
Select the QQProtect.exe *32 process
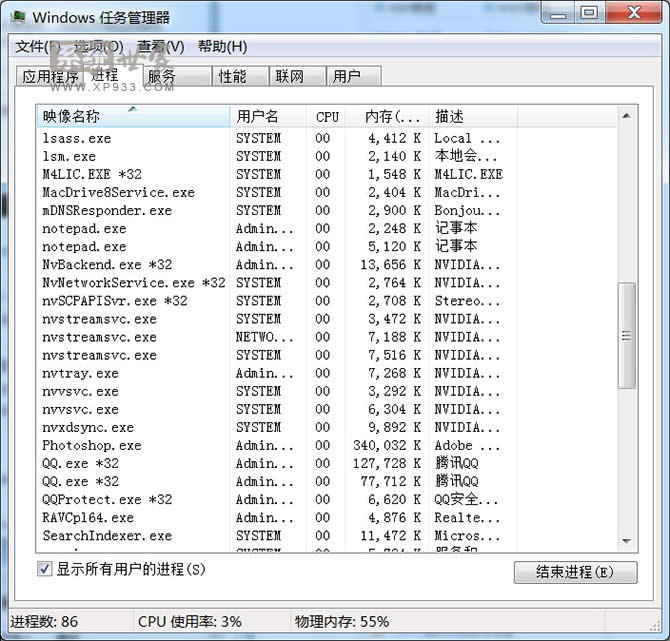click(x=107, y=500)
